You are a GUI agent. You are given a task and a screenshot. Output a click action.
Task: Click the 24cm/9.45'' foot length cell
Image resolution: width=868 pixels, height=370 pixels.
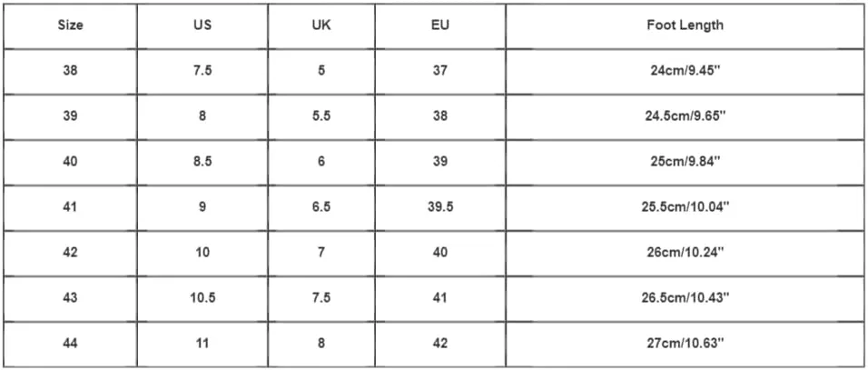click(x=686, y=71)
